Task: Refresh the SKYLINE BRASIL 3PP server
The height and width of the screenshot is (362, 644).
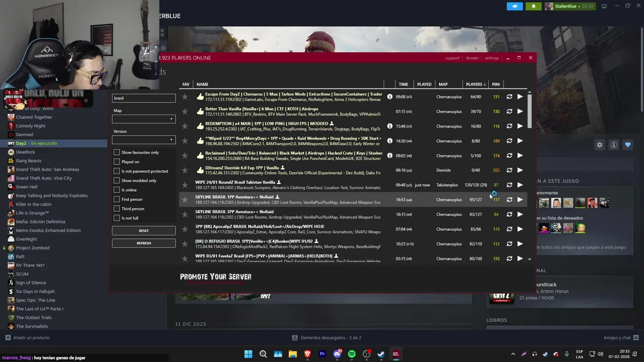Action: click(509, 214)
